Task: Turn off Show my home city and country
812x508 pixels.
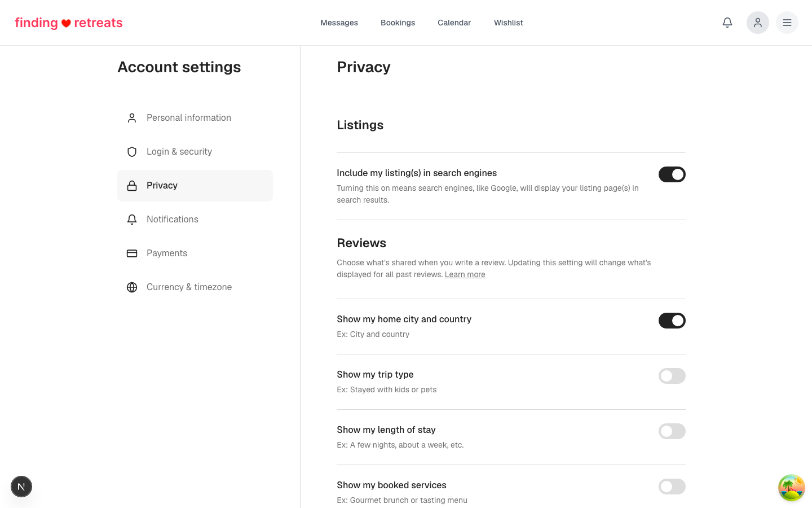Action: pos(672,321)
